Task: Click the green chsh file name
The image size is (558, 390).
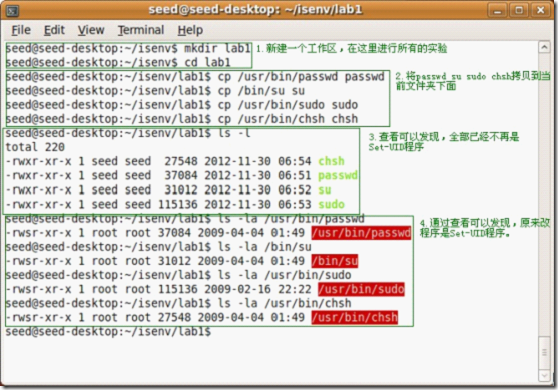Action: (331, 161)
